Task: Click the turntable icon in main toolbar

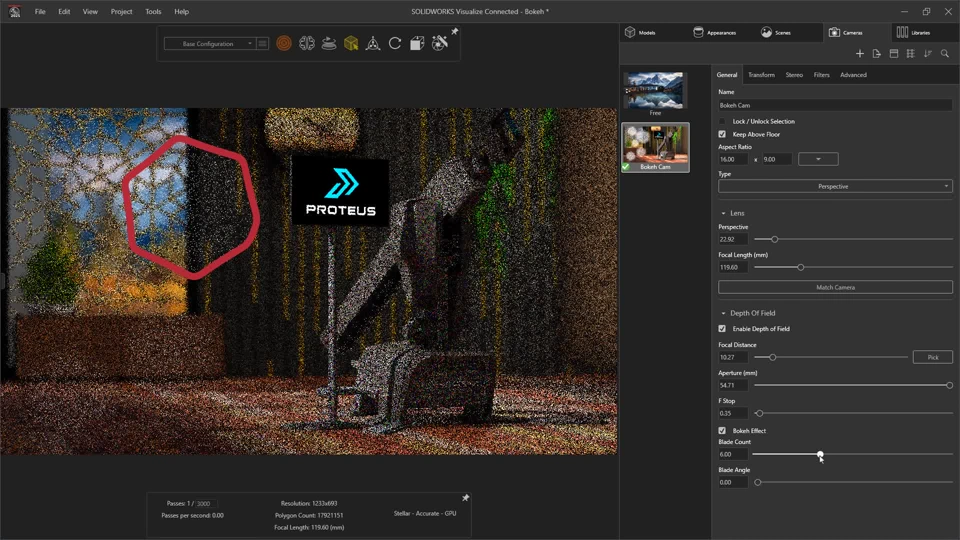Action: pyautogui.click(x=329, y=44)
